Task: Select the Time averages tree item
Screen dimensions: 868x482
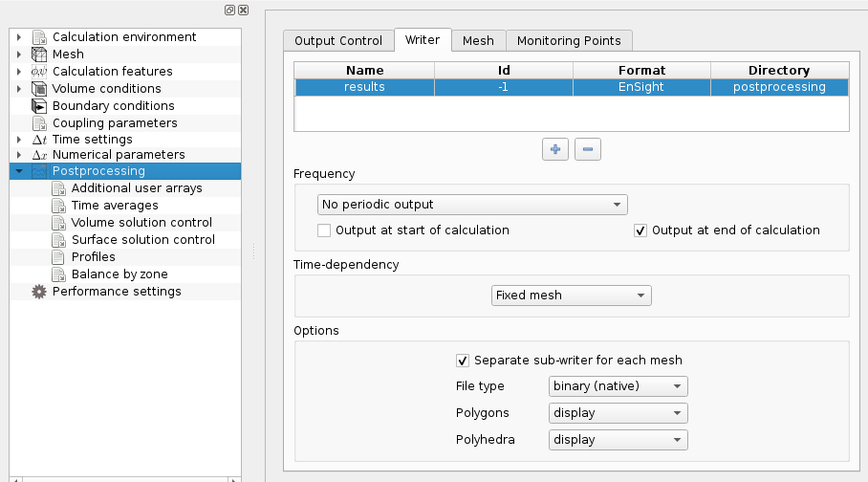Action: tap(115, 206)
